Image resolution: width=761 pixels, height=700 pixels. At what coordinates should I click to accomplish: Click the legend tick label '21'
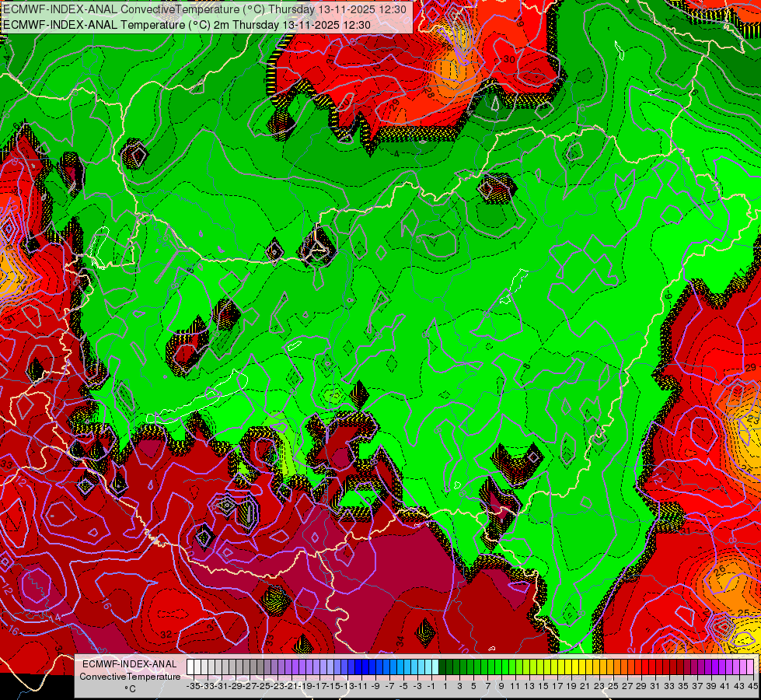pos(586,686)
